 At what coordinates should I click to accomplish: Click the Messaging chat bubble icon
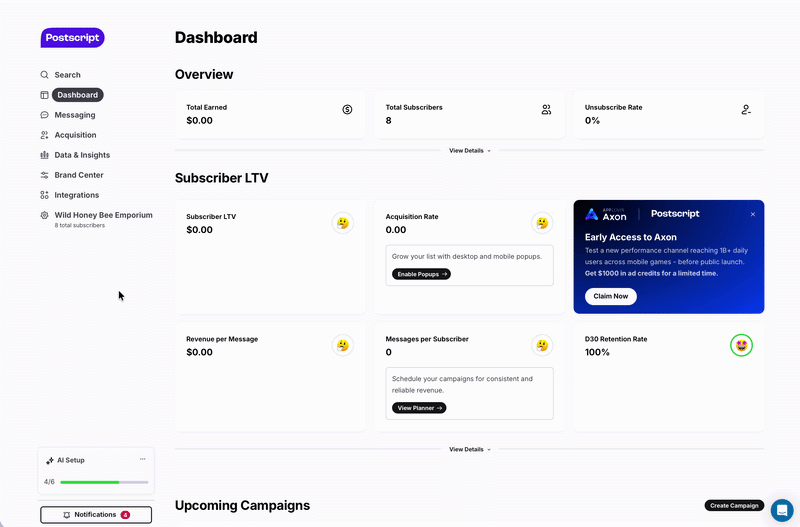(44, 115)
